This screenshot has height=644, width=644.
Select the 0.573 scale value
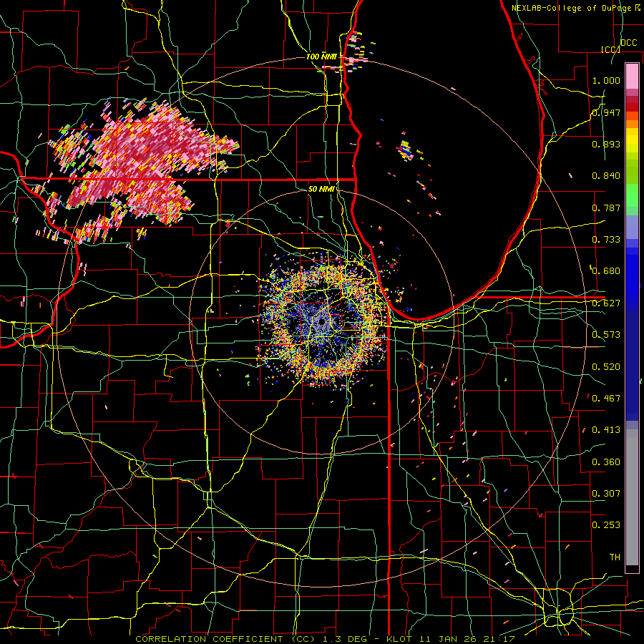pos(606,335)
